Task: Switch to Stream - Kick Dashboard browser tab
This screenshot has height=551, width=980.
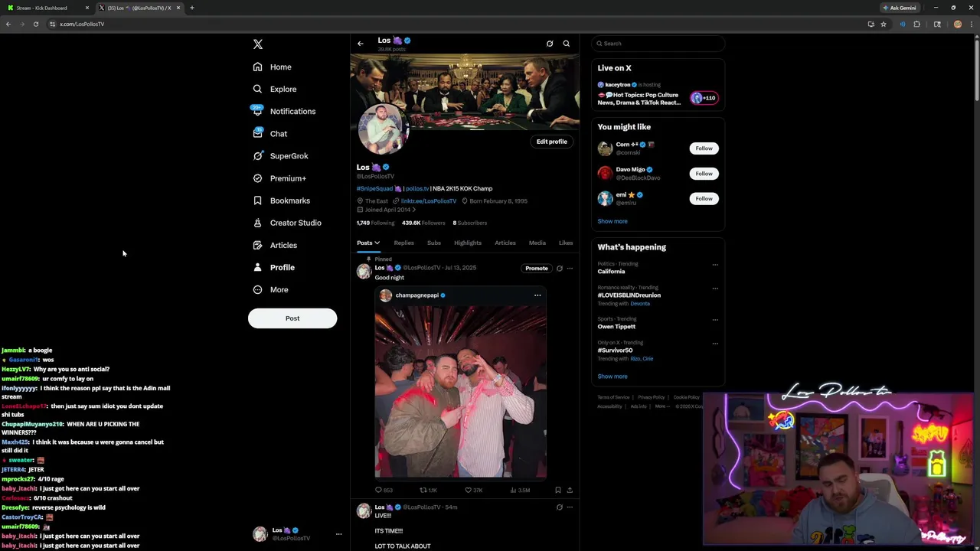Action: pos(47,8)
